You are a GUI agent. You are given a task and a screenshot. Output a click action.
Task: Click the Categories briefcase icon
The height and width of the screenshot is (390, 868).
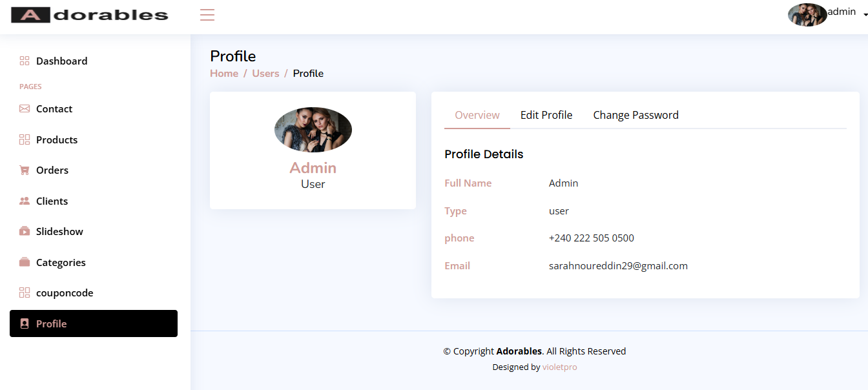click(x=25, y=262)
